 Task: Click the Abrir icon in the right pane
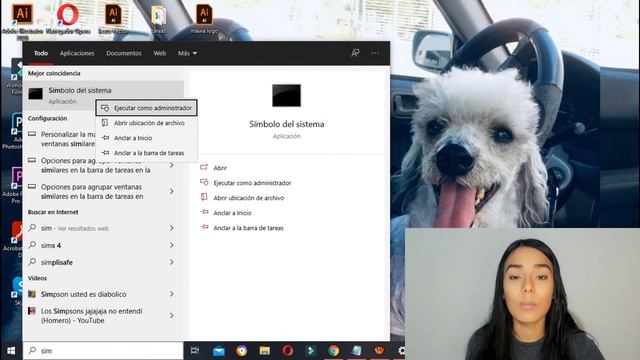[204, 167]
